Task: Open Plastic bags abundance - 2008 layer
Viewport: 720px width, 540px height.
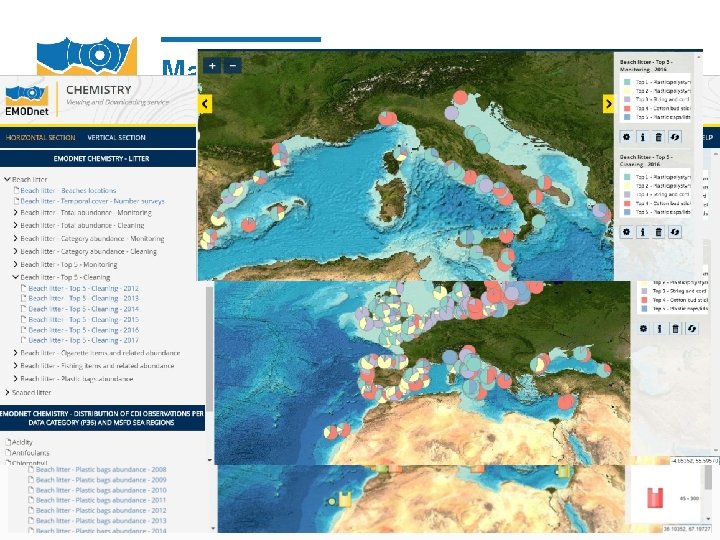Action: point(101,470)
